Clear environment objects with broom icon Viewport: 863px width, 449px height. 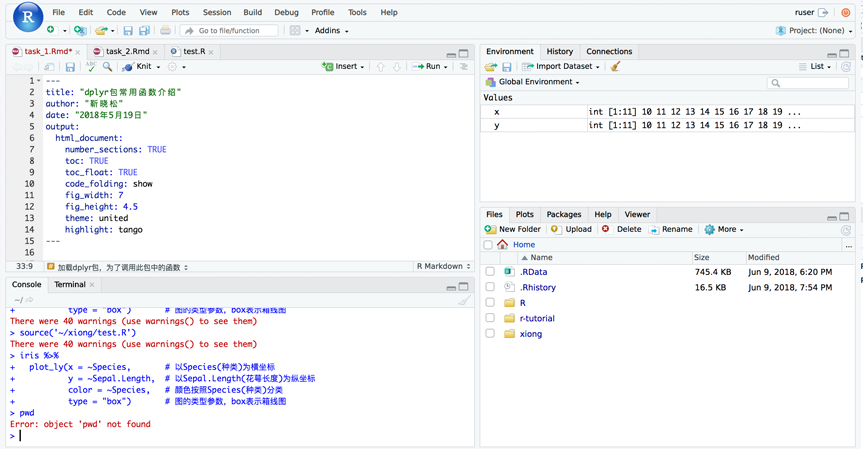615,67
